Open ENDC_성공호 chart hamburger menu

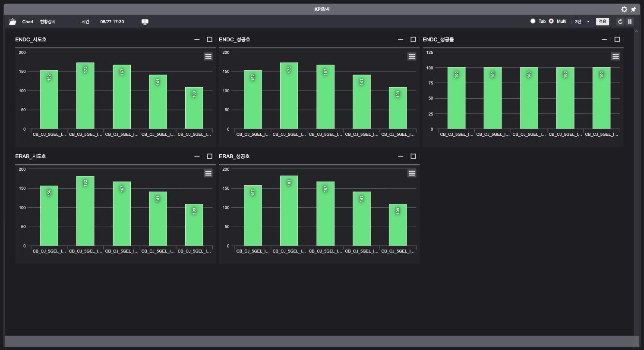[x=412, y=56]
